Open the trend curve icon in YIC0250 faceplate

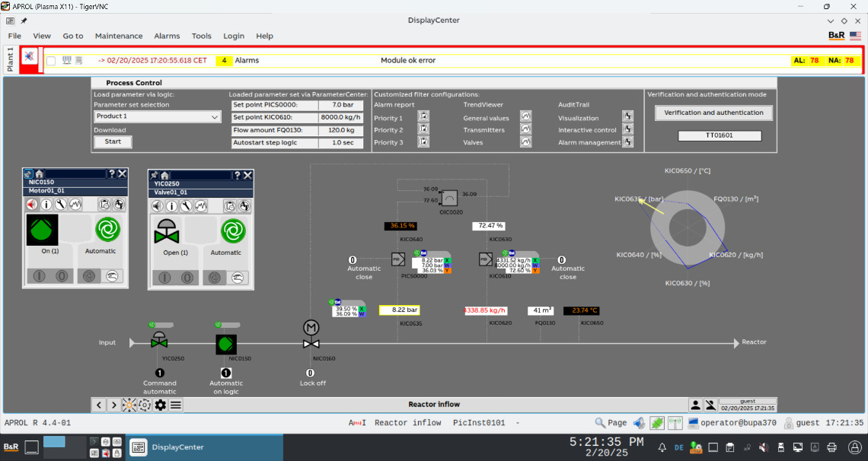201,205
